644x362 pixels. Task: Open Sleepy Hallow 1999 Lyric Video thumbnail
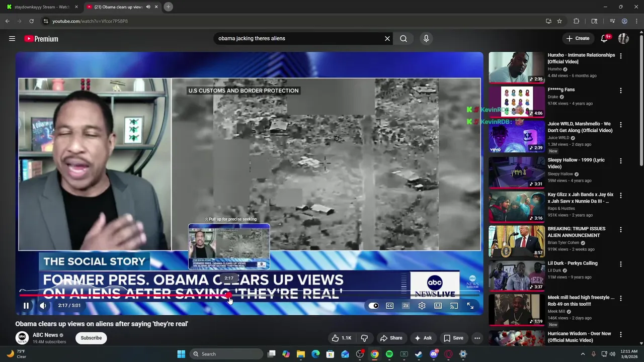click(517, 172)
